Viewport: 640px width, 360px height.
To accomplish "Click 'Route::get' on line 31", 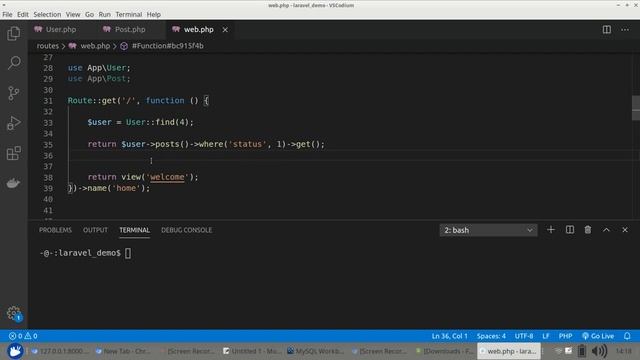I will 92,100.
